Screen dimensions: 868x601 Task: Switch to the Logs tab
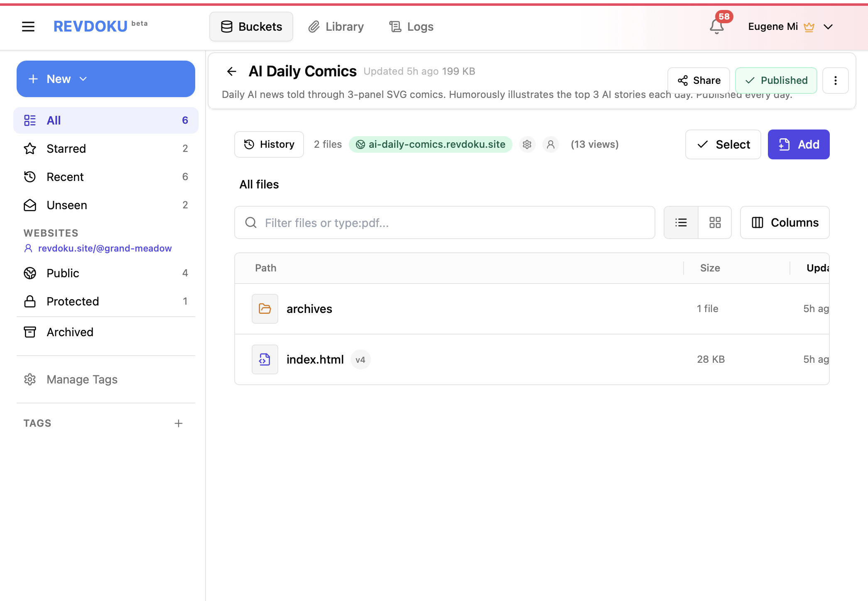411,27
